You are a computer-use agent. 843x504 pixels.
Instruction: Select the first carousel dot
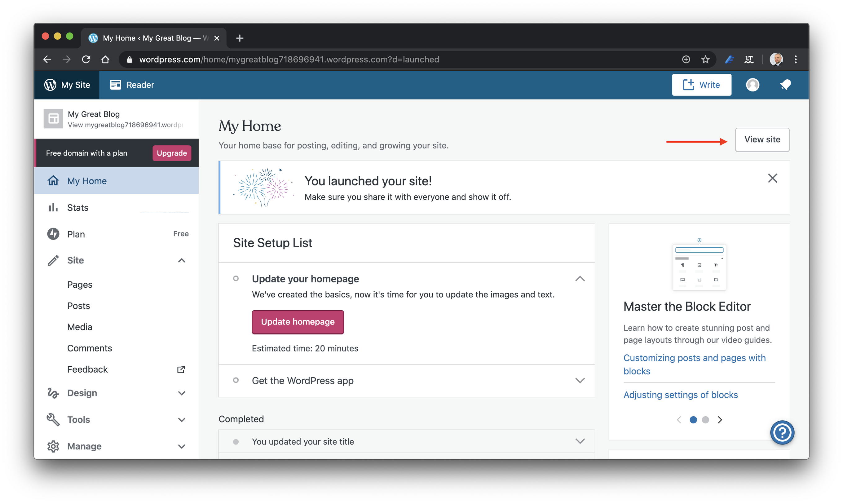[x=693, y=420]
